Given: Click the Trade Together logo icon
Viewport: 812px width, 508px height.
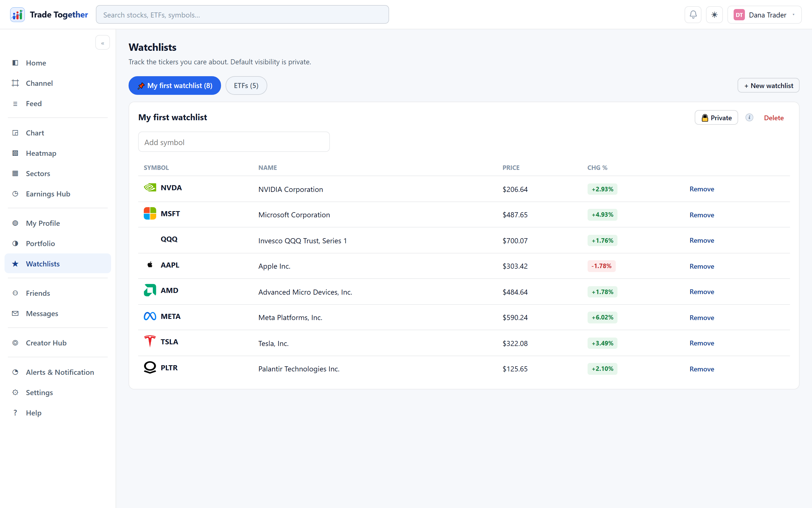Looking at the screenshot, I should 17,14.
